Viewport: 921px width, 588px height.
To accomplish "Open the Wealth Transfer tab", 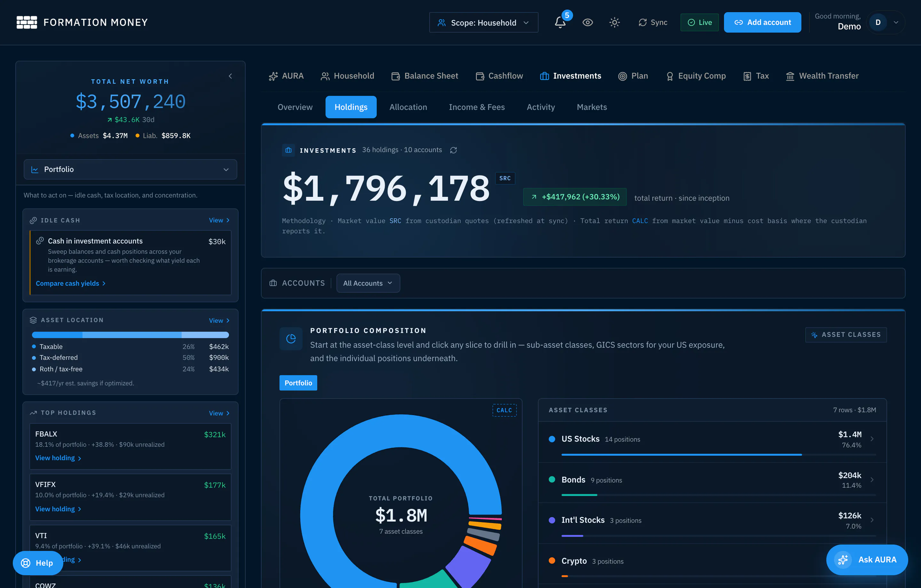I will (x=822, y=76).
